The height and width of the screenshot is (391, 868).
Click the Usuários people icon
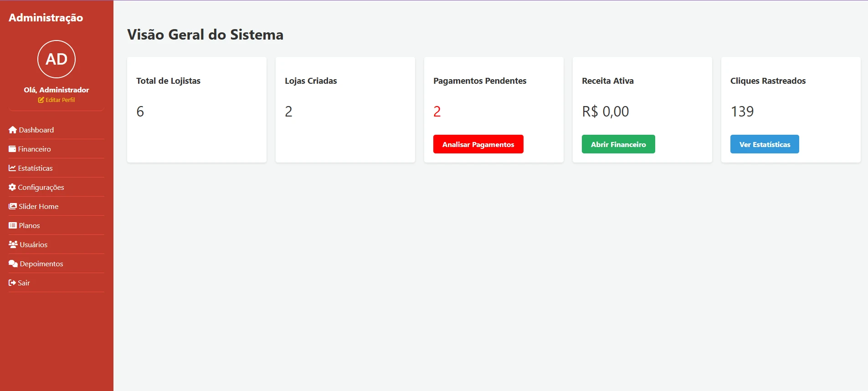click(13, 244)
